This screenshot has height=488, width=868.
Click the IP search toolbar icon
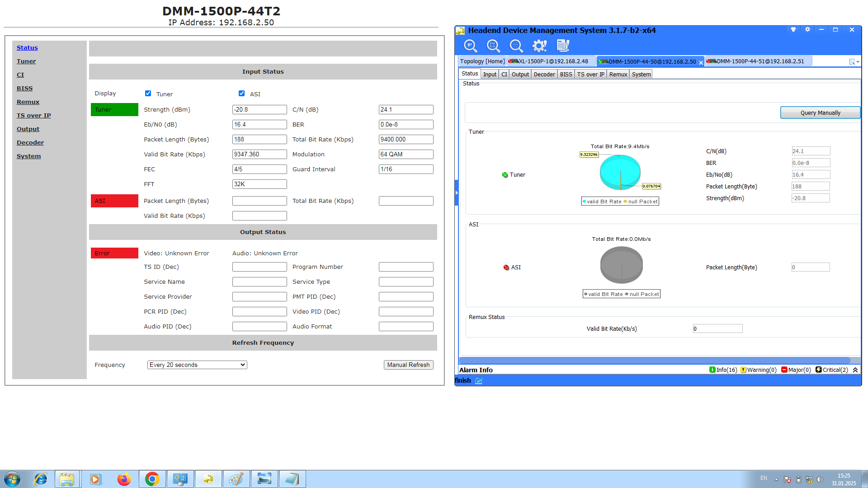pyautogui.click(x=470, y=46)
